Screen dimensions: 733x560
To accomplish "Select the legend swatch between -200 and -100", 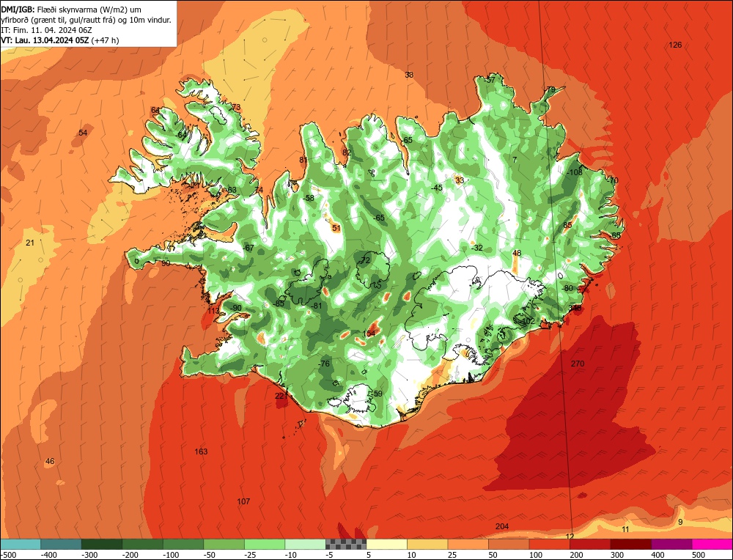I will coord(142,544).
